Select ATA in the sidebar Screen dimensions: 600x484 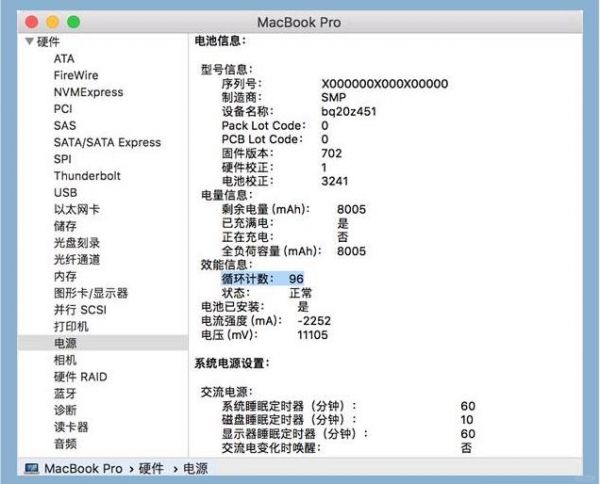[64, 59]
